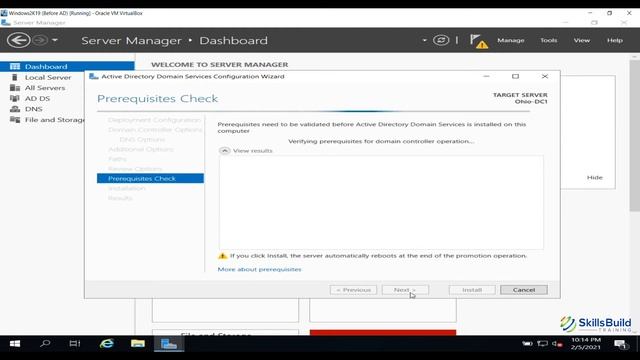Click the Install button in wizard
The height and width of the screenshot is (360, 640).
coord(472,290)
